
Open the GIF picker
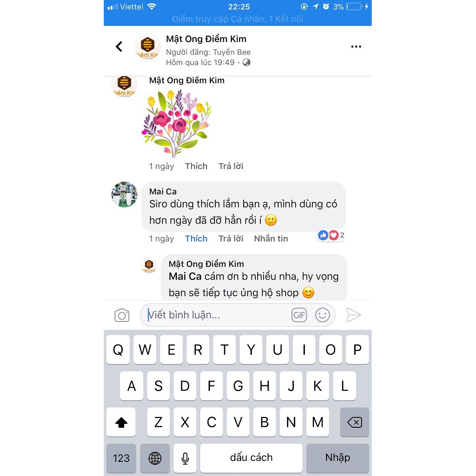299,315
